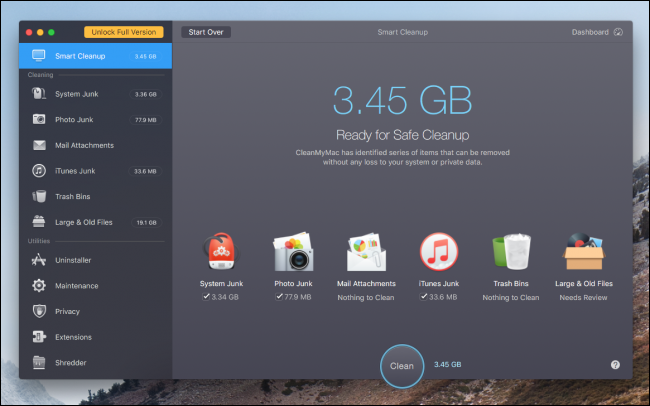
Task: Go to iTunes Junk sidebar label
Action: tap(75, 171)
